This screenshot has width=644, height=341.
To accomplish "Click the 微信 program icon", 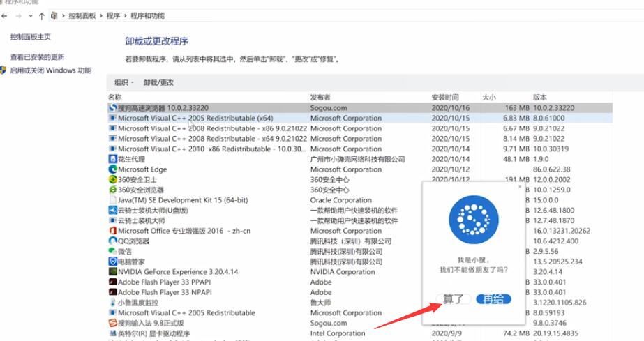I will pos(112,251).
